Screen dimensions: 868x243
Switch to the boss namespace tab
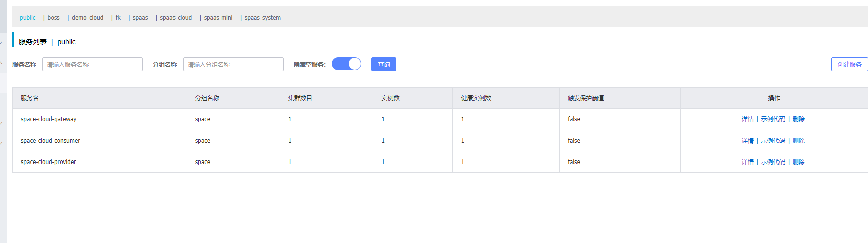53,18
